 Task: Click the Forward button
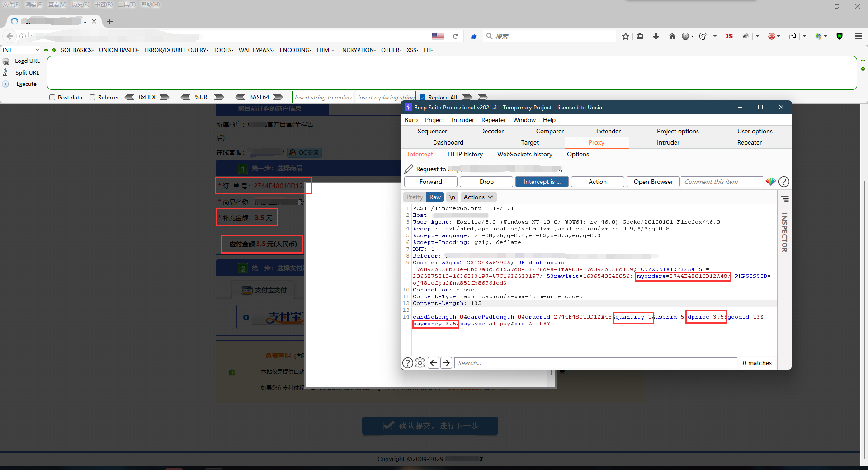coord(431,182)
